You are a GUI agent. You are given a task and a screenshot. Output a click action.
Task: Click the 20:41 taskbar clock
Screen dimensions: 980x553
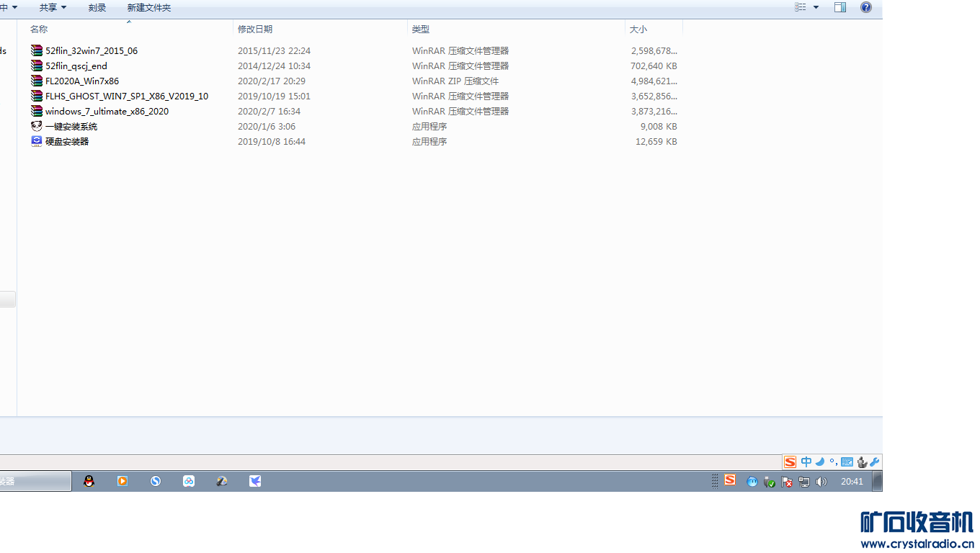point(852,482)
